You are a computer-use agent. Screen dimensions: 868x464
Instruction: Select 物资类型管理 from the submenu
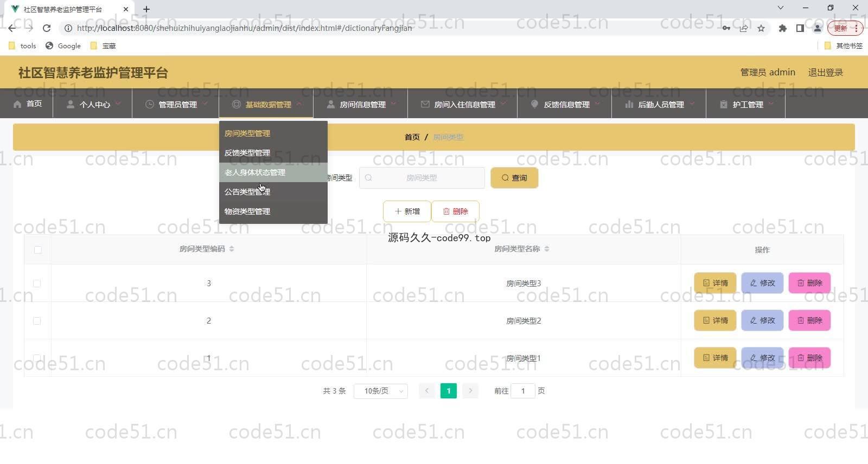[273, 211]
